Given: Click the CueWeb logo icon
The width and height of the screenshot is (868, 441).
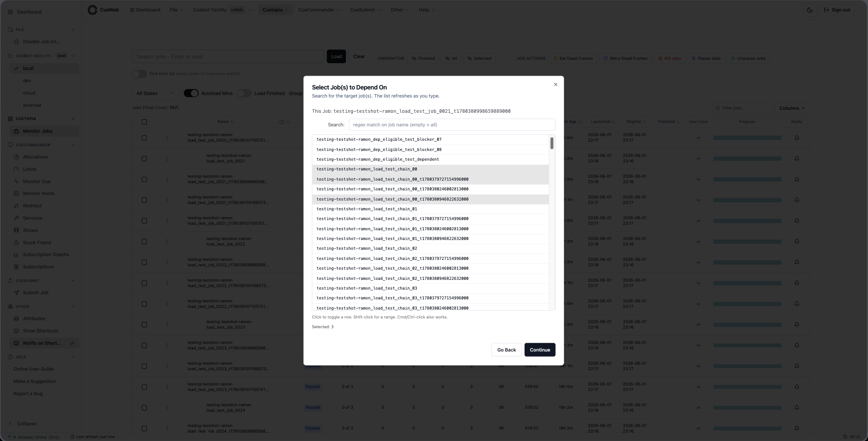Looking at the screenshot, I should point(92,10).
